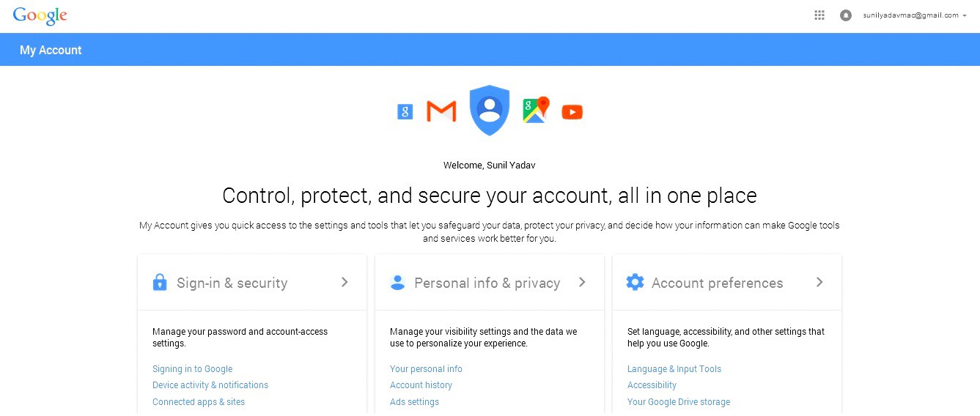Click the Gmail envelope icon
Viewport: 980px width, 416px height.
pos(441,111)
